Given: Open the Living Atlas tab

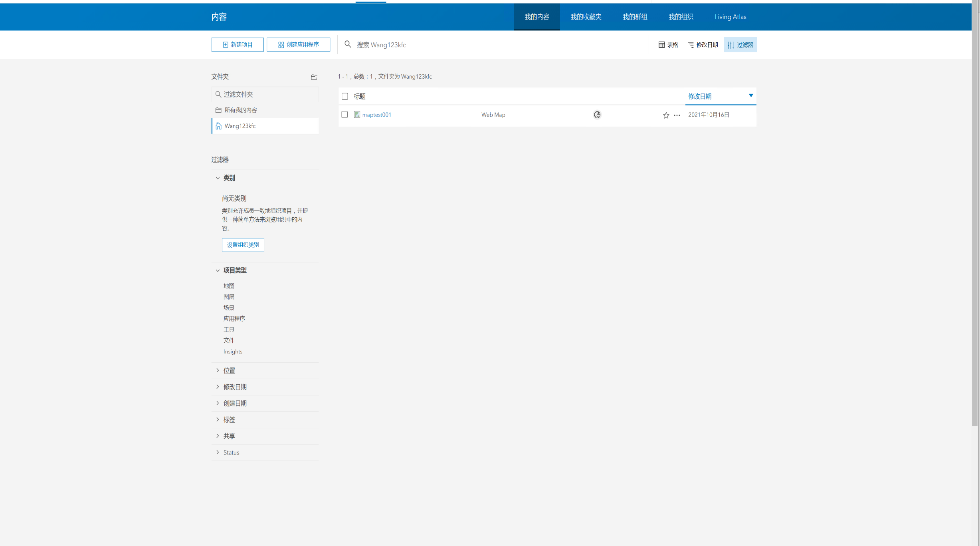Looking at the screenshot, I should (x=730, y=17).
